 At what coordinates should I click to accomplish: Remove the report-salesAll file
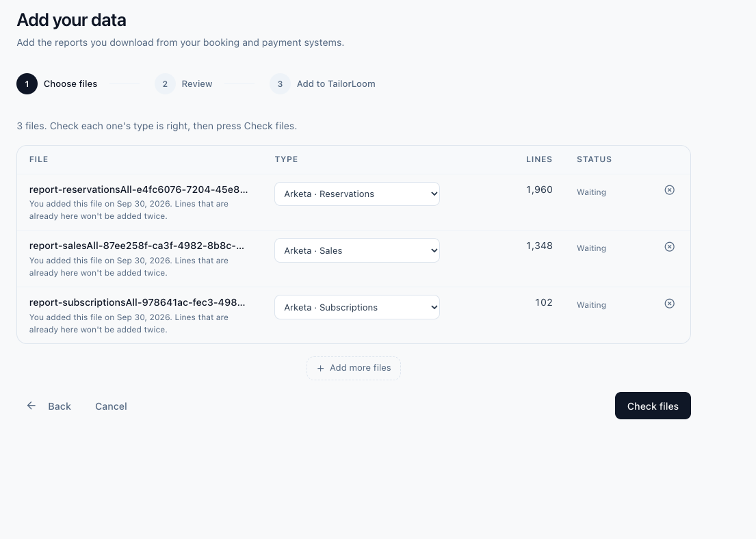coord(669,247)
